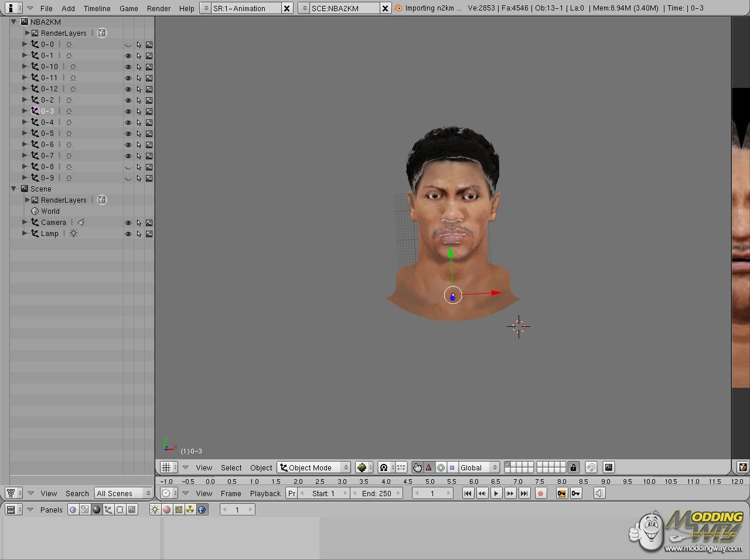Open the Render menu
Image resolution: width=750 pixels, height=560 pixels.
click(158, 8)
